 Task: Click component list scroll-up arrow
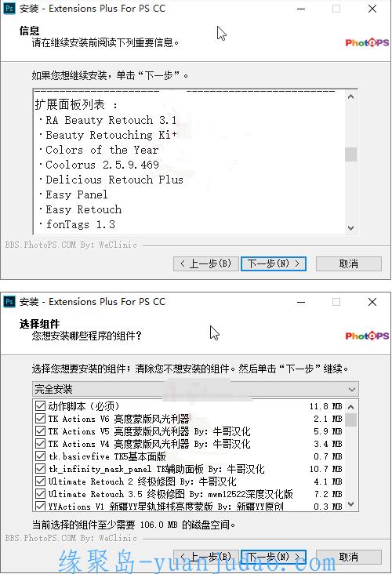350,407
